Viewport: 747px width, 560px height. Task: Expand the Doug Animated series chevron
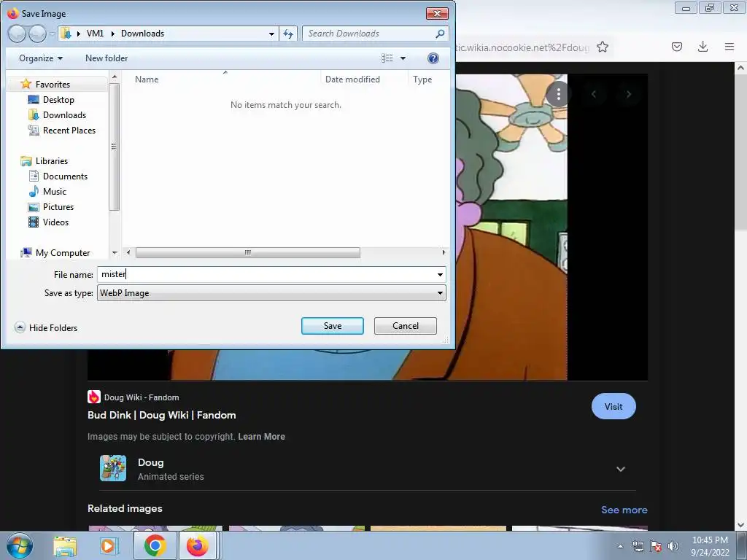[621, 469]
